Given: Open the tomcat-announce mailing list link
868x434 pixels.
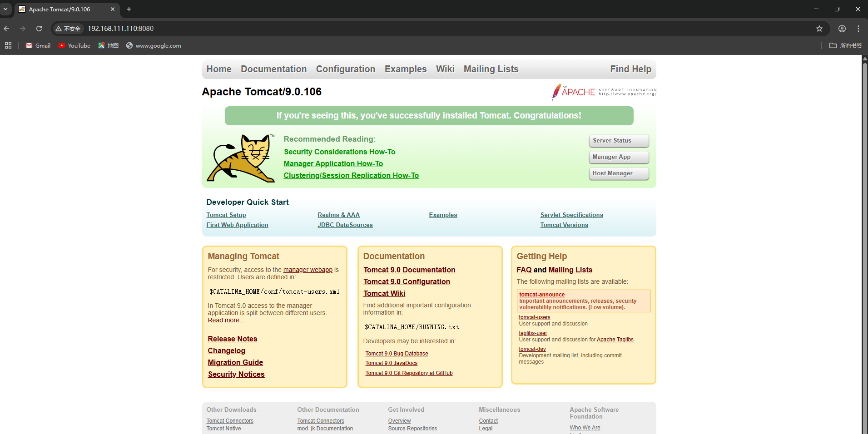Looking at the screenshot, I should pyautogui.click(x=542, y=295).
